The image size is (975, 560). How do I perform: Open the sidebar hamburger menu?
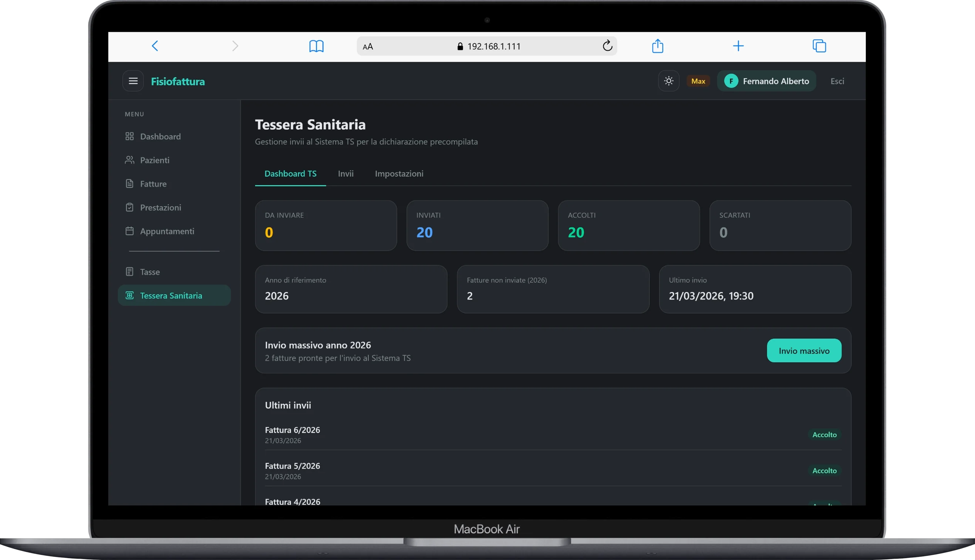(133, 81)
